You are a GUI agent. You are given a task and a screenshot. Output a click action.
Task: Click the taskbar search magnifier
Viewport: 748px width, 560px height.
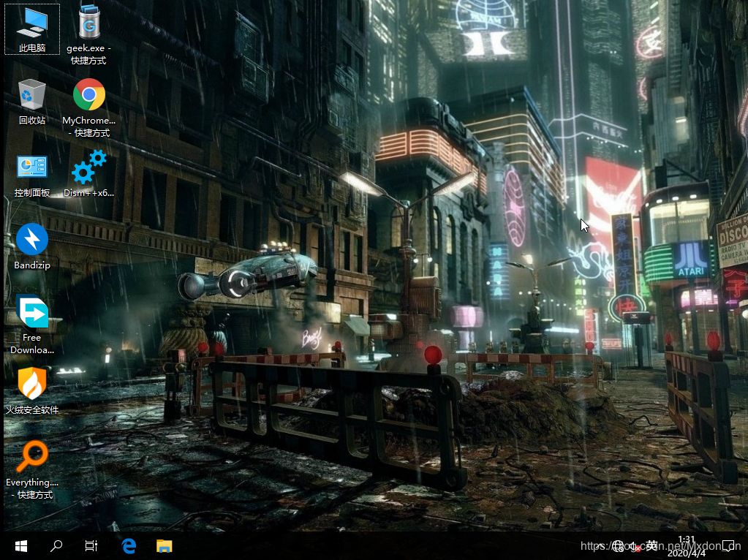56,545
